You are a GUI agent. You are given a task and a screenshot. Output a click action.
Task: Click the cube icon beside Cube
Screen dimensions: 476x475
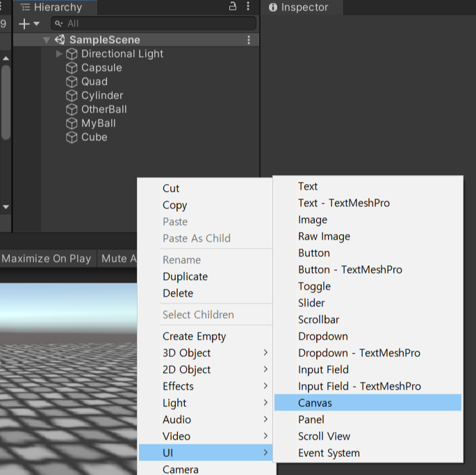click(x=72, y=137)
